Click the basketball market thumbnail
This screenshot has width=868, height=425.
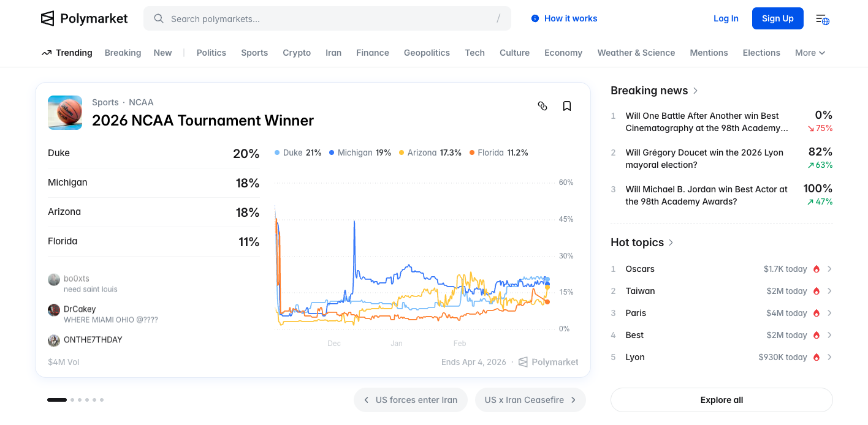65,113
